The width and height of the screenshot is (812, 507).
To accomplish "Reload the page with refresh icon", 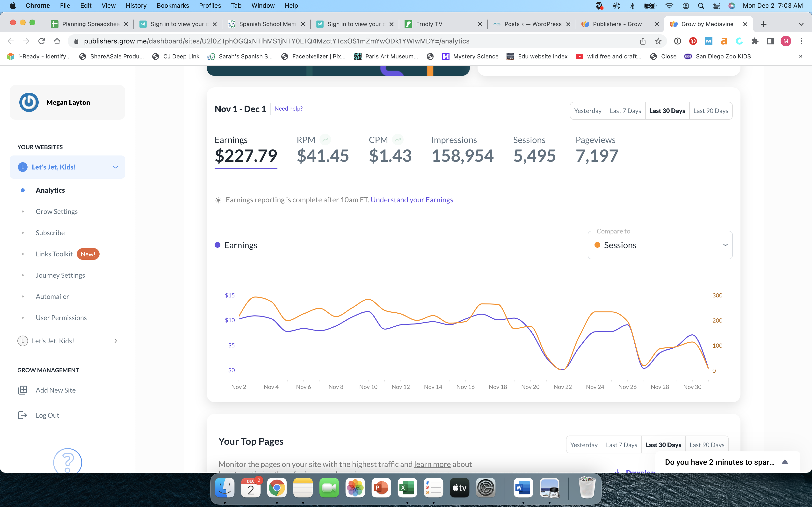I will [42, 41].
